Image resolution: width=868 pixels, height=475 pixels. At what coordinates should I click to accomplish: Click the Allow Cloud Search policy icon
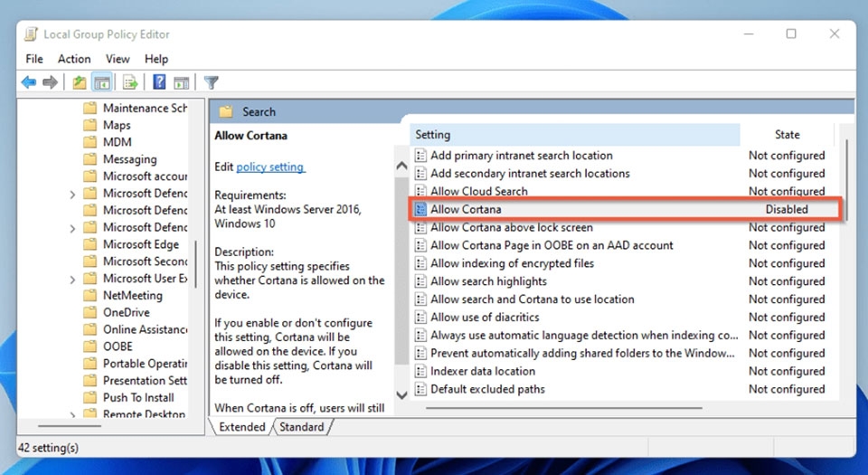[x=420, y=191]
